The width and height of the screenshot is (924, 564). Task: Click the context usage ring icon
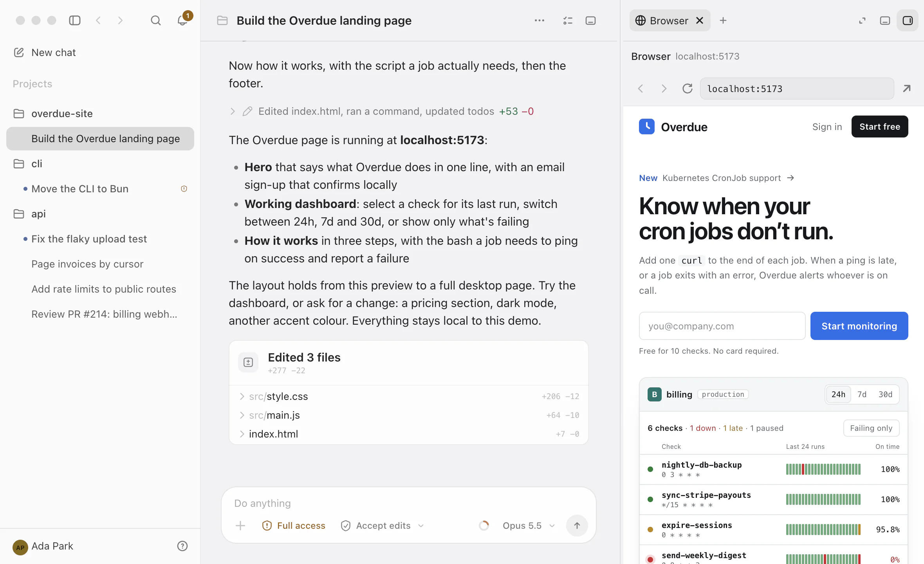(x=484, y=526)
